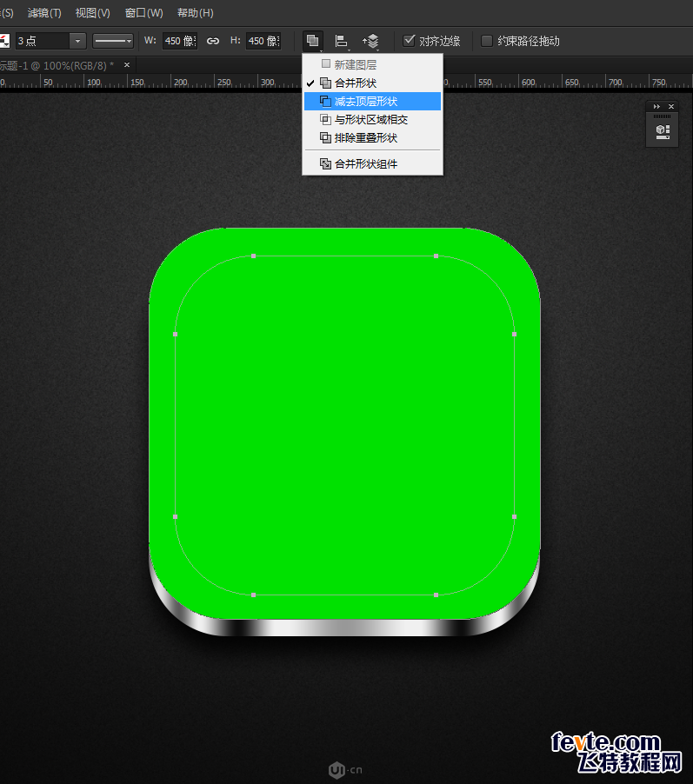This screenshot has width=693, height=784.
Task: Open the stroke width dropdown arrow
Action: [77, 41]
